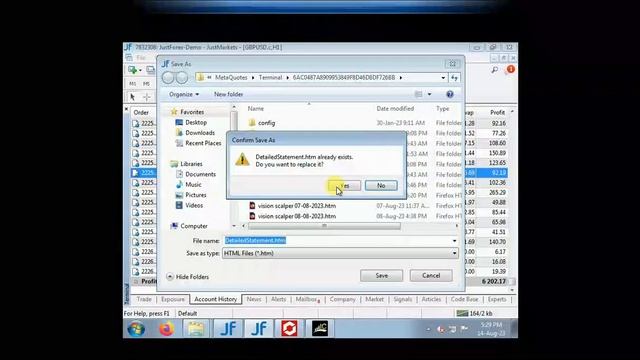Switch to Account History tab
The image size is (640, 360).
(x=216, y=299)
